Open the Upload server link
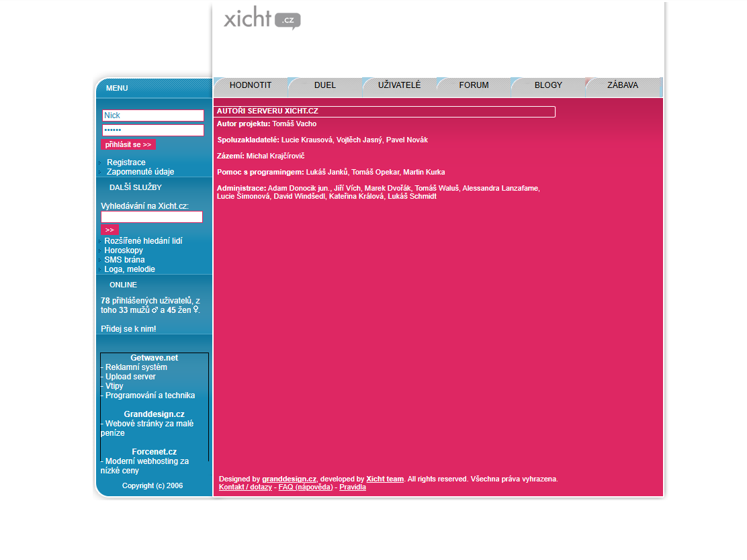The height and width of the screenshot is (560, 747). (x=130, y=377)
